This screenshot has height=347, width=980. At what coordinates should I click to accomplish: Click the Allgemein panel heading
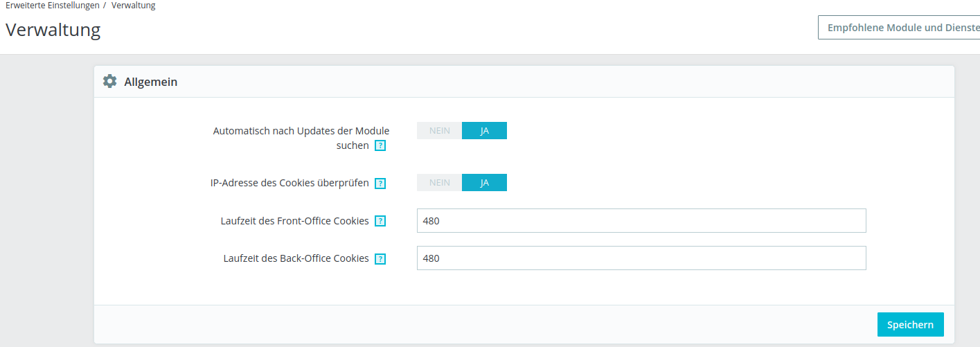[150, 82]
